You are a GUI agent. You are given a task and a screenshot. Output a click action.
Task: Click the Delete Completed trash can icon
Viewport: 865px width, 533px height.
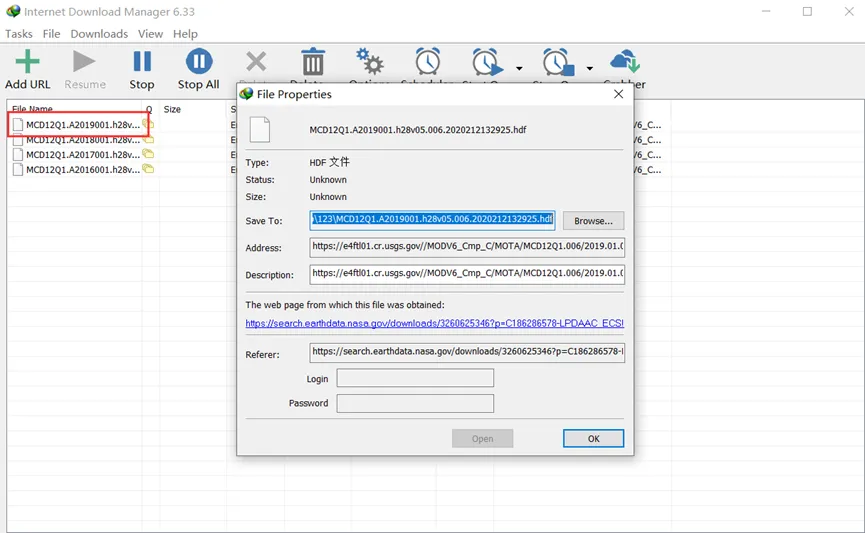click(313, 61)
